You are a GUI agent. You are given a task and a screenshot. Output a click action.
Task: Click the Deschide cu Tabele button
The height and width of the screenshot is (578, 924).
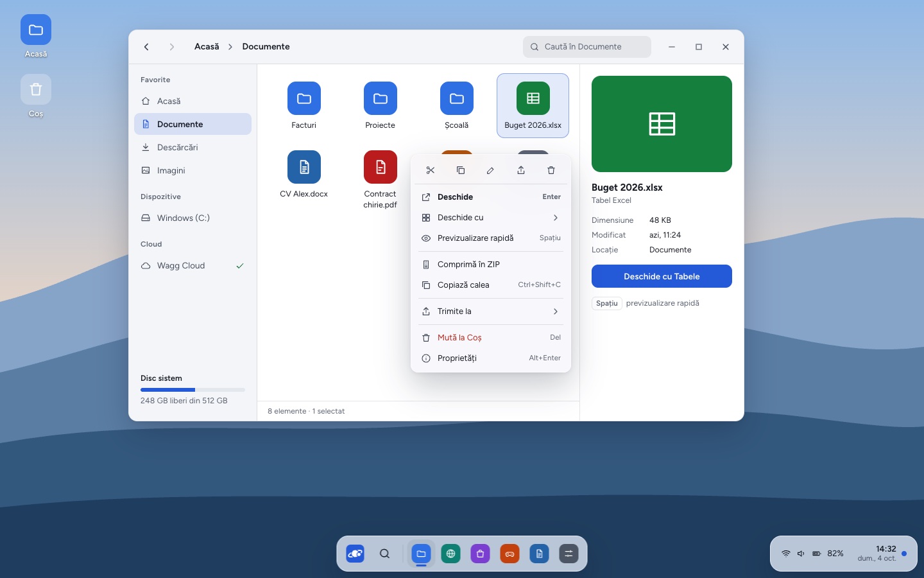[x=662, y=276]
